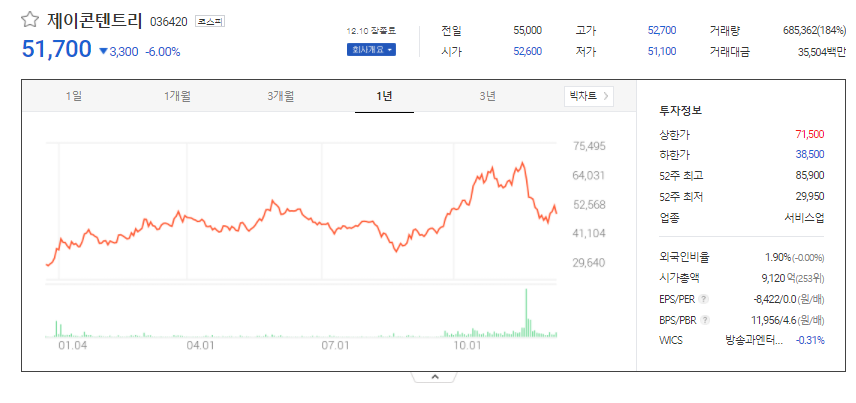856x403 pixels.
Task: Click the 투자정보 heading
Action: pos(680,110)
